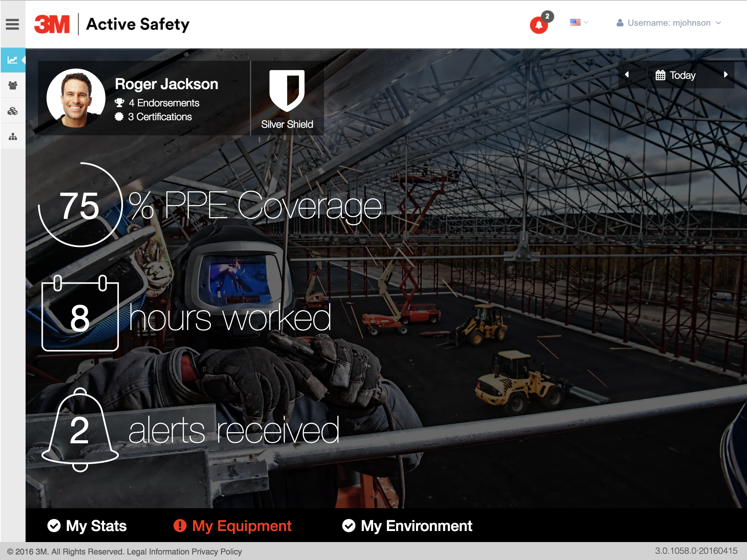
Task: Switch to the My Environment tab
Action: coord(407,526)
